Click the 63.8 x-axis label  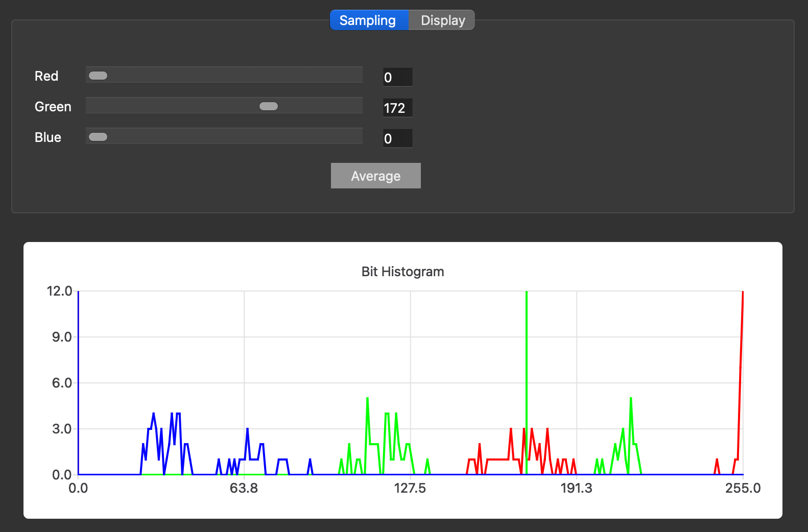click(244, 488)
